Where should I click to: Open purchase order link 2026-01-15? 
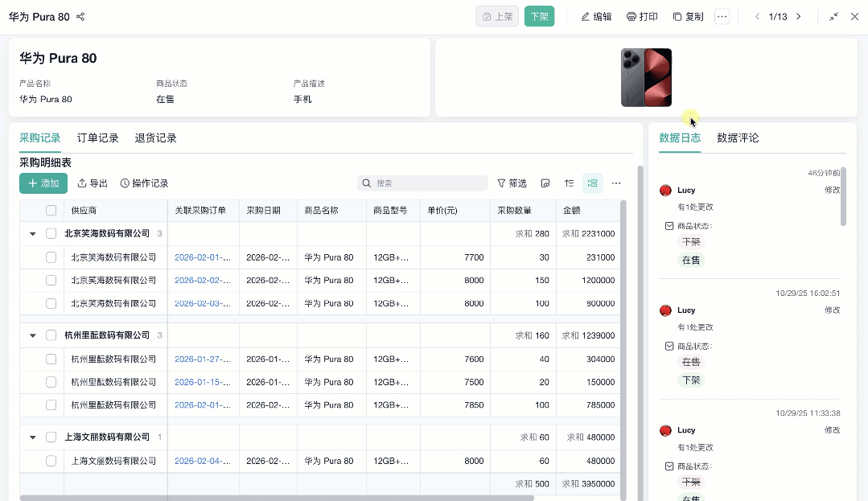point(203,382)
